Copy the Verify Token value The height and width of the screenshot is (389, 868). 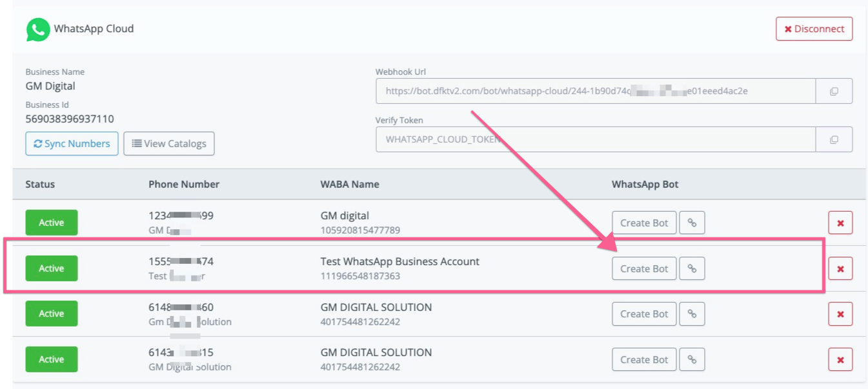pyautogui.click(x=834, y=139)
